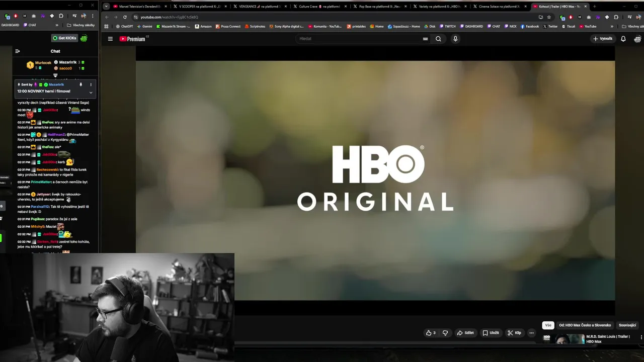Open the ChatGPT bookmark

point(125,26)
